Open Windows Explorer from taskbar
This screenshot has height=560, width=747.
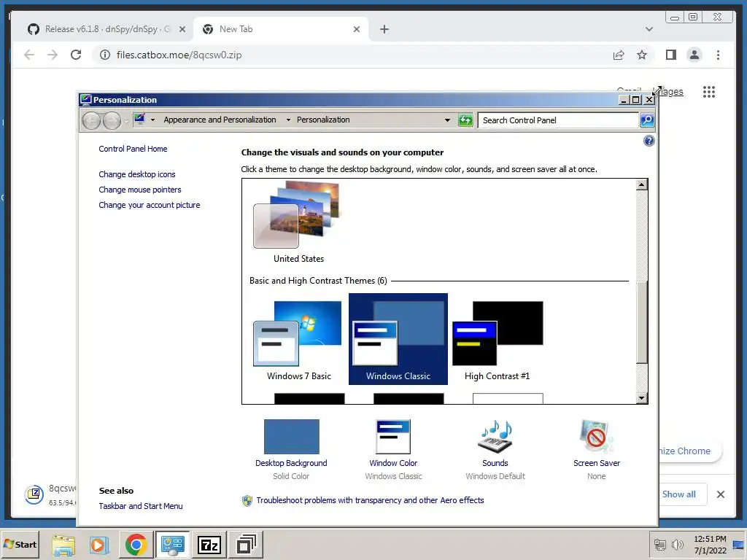(63, 545)
